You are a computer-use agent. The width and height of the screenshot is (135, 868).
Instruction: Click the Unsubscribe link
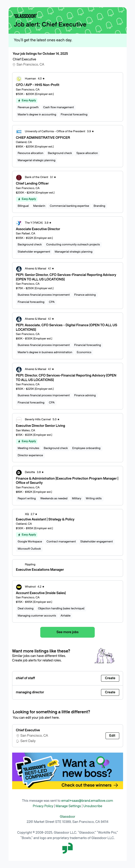point(93,806)
